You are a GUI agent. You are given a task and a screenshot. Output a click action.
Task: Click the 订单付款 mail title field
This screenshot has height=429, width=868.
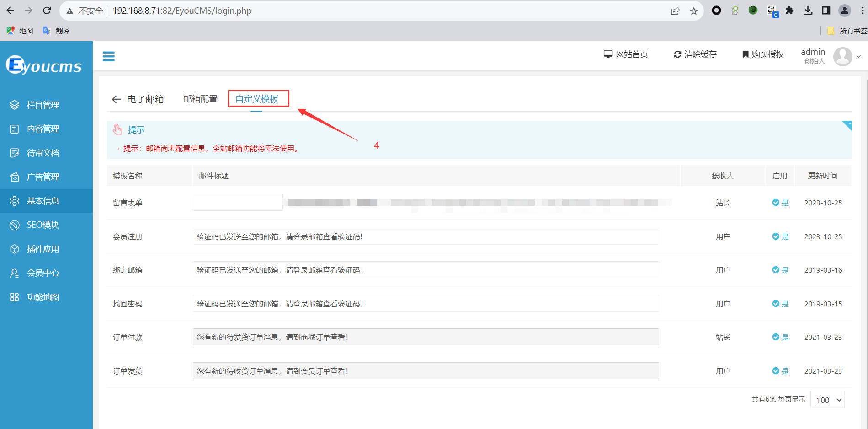click(x=426, y=337)
